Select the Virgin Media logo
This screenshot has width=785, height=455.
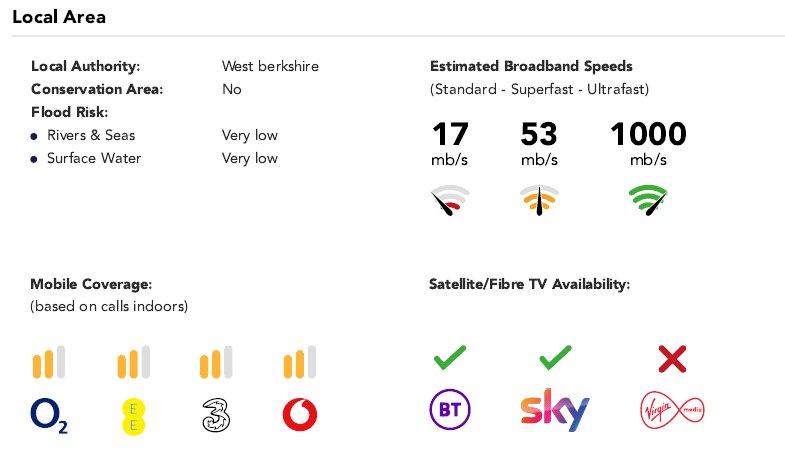672,410
